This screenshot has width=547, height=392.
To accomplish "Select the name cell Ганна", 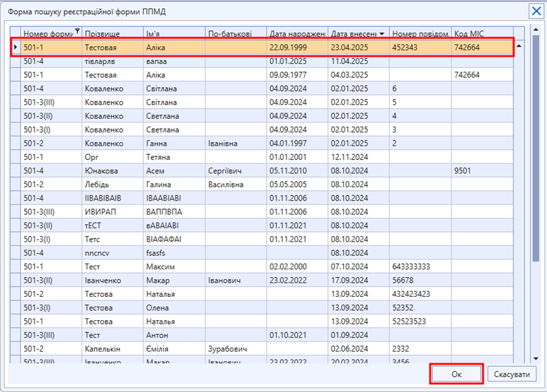I will (174, 143).
